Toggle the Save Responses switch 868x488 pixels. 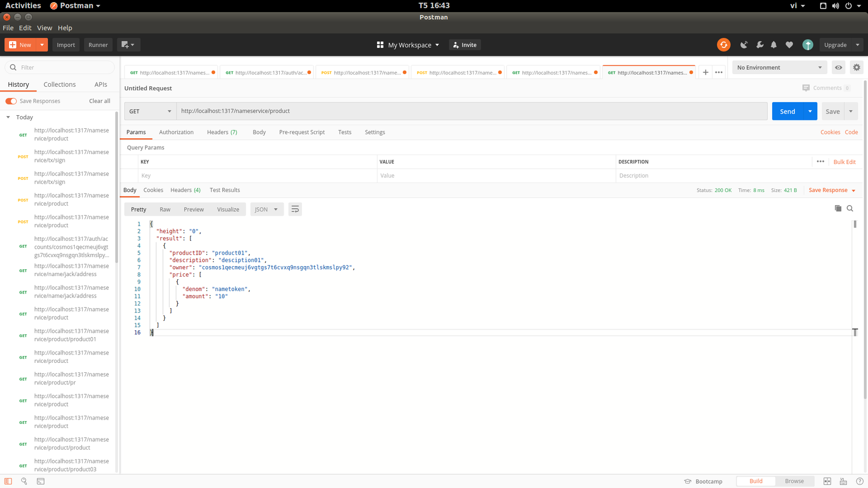coord(11,101)
